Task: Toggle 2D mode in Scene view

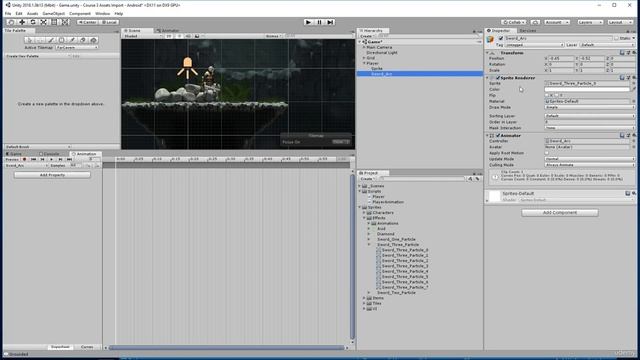Action: pyautogui.click(x=169, y=36)
